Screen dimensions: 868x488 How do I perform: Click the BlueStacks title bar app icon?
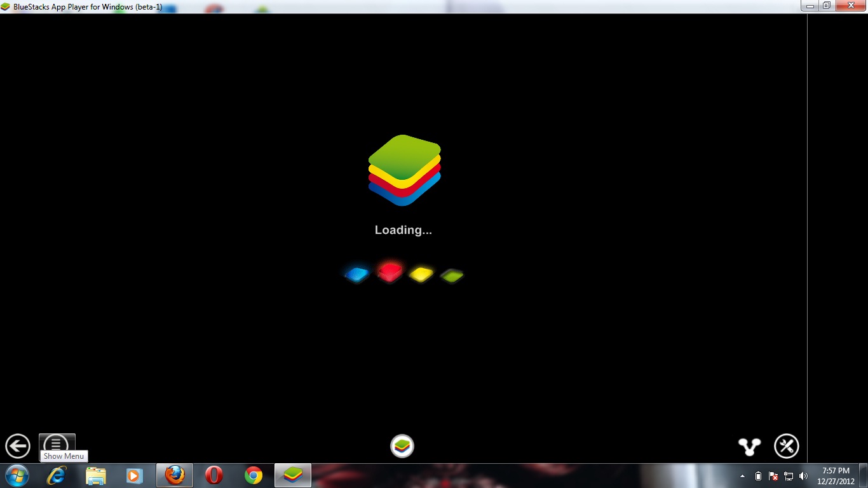click(6, 6)
